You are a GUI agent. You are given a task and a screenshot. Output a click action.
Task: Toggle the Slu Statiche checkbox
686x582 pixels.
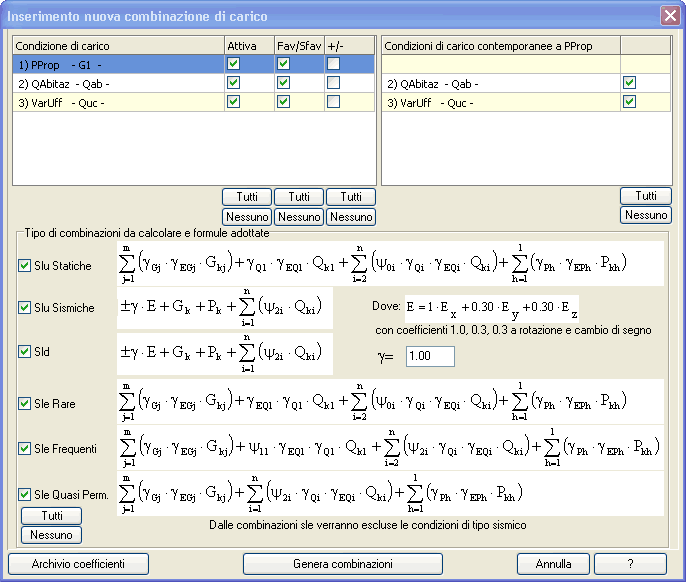pyautogui.click(x=25, y=266)
